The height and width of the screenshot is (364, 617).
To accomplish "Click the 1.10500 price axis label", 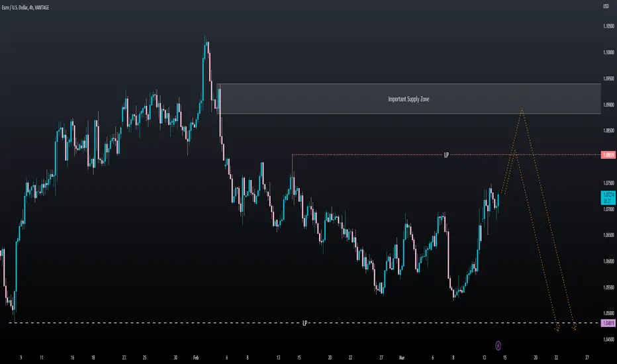I will click(x=608, y=26).
